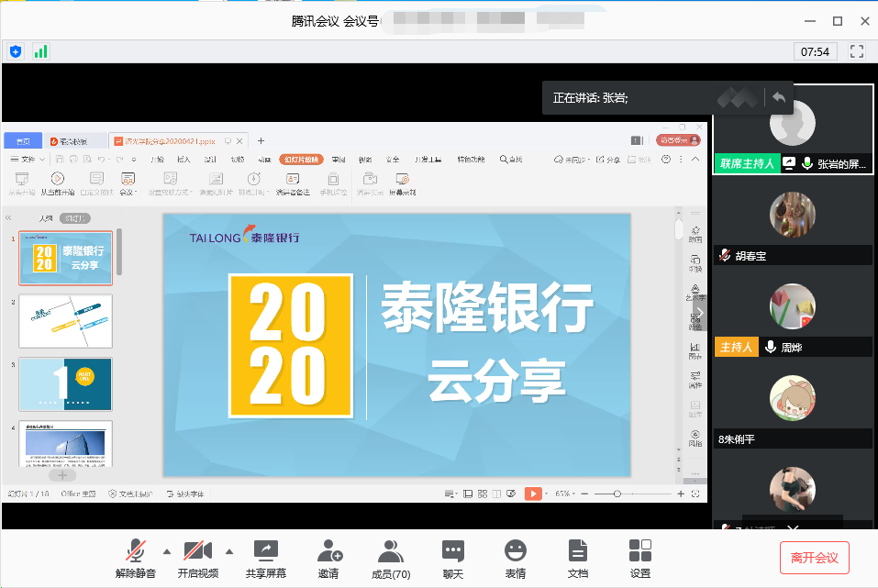Add a new slide with plus button
878x588 pixels.
click(x=62, y=475)
